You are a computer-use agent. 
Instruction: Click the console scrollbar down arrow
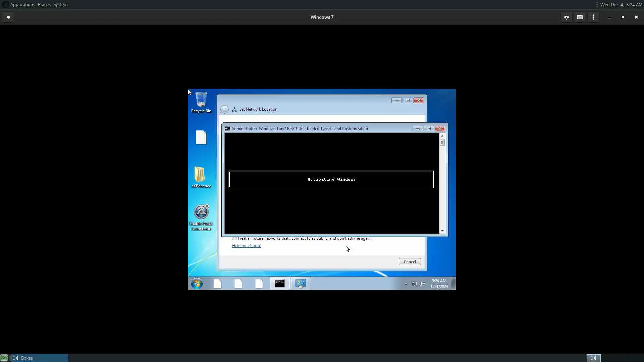point(442,231)
